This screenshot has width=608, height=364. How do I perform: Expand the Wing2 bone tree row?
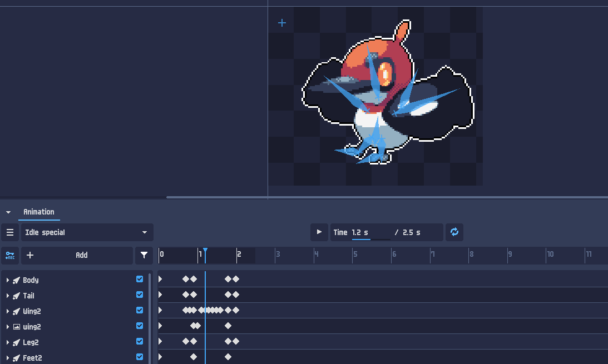[x=7, y=311]
